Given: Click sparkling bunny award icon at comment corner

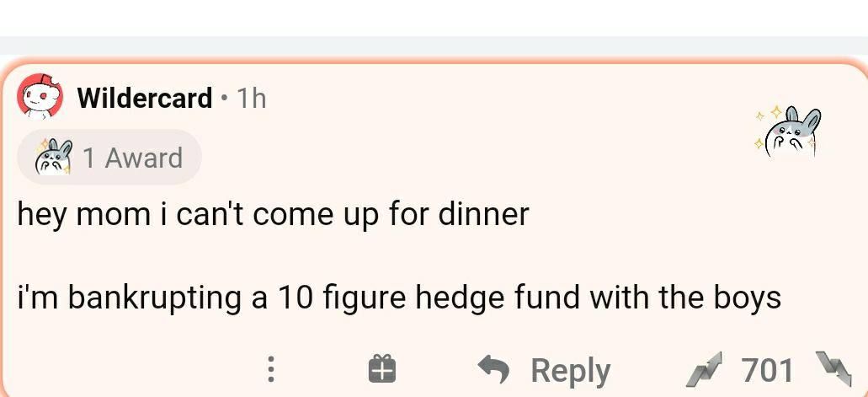Looking at the screenshot, I should click(788, 132).
